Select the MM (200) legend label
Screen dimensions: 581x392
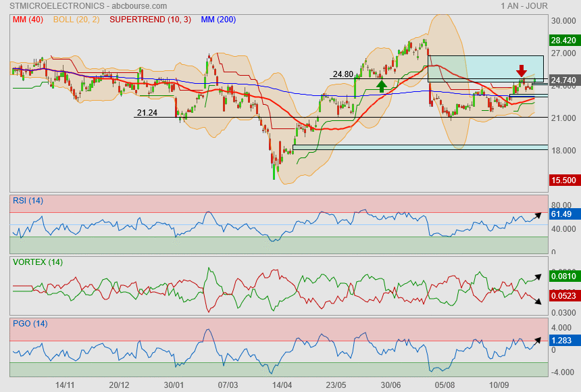click(x=218, y=20)
